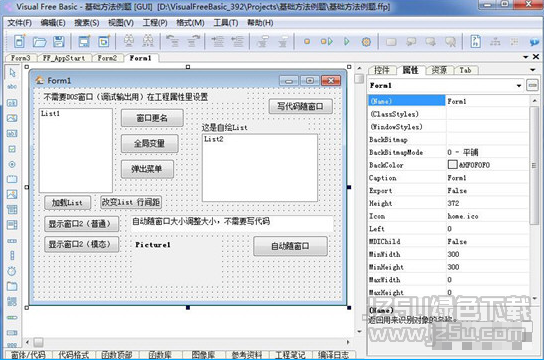Select the Height property value 372
The width and height of the screenshot is (544, 360).
coord(453,203)
